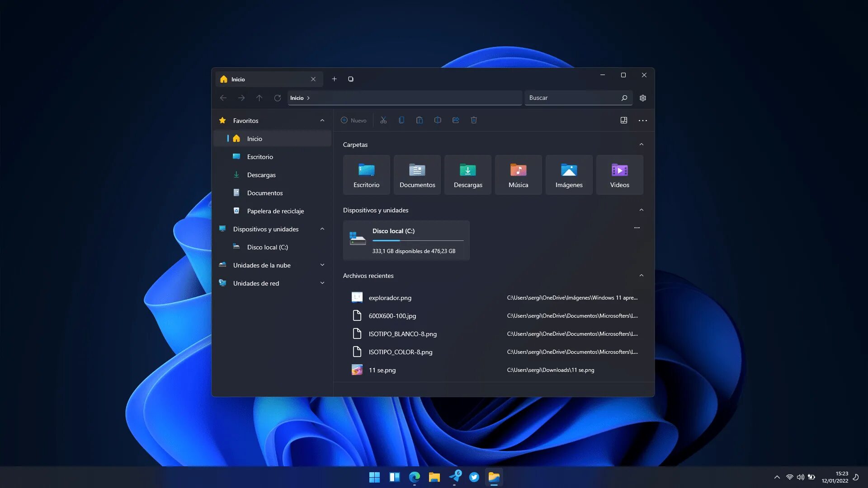868x488 pixels.
Task: Click the Cut scissors icon in toolbar
Action: (383, 120)
